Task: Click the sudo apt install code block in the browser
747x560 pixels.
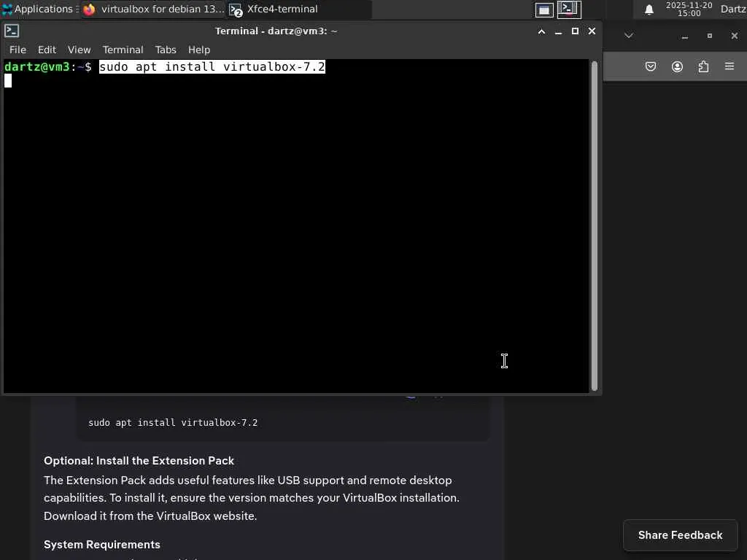Action: point(173,423)
